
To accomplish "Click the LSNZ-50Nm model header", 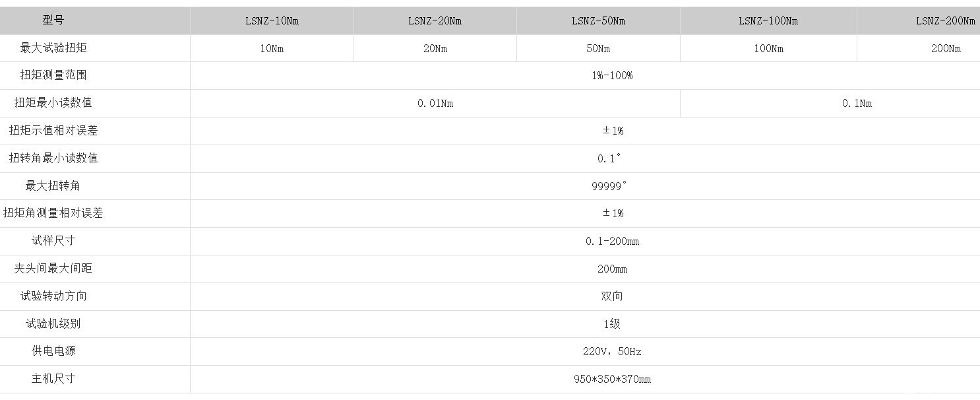I will click(598, 20).
